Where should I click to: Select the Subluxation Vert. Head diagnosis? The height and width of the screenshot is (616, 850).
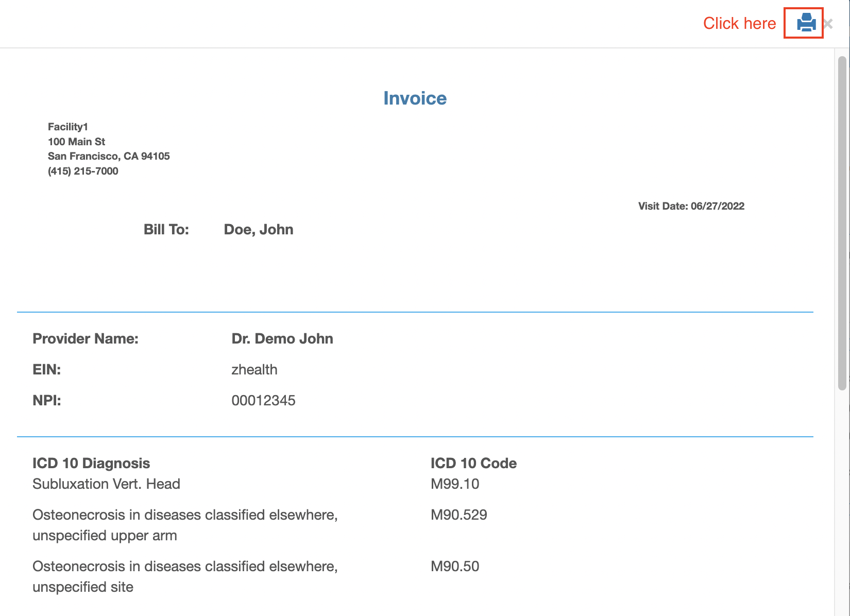[x=106, y=484]
